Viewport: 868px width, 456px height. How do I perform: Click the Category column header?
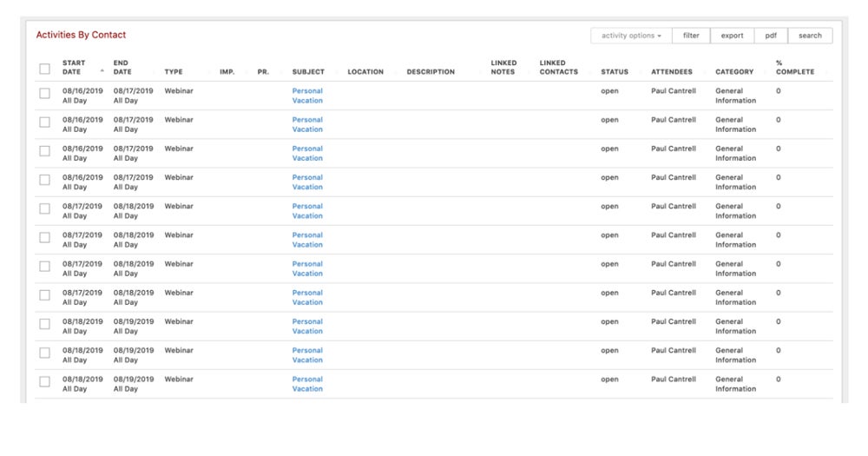coord(734,72)
